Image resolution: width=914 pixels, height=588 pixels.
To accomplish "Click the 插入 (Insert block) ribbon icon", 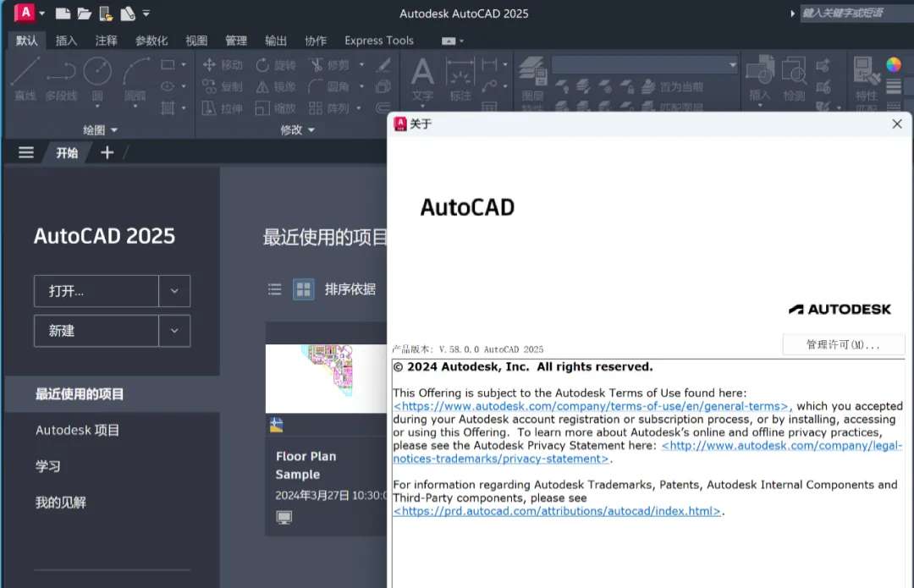I will [760, 79].
